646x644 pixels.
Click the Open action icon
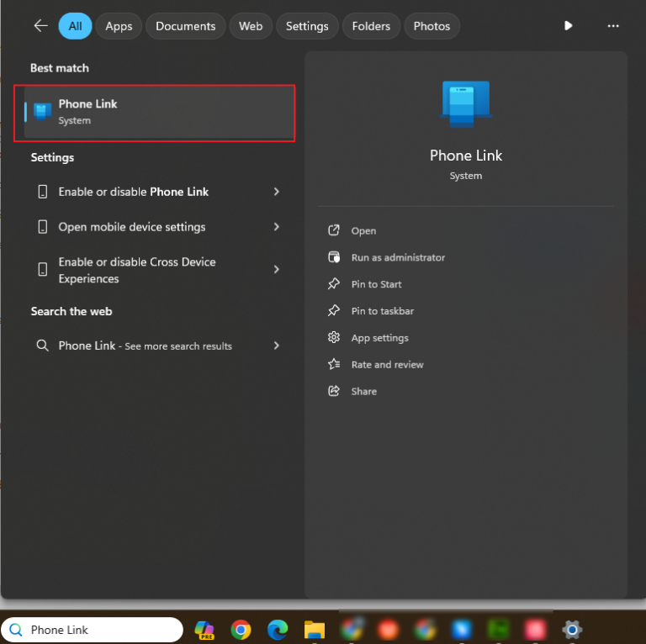click(334, 230)
